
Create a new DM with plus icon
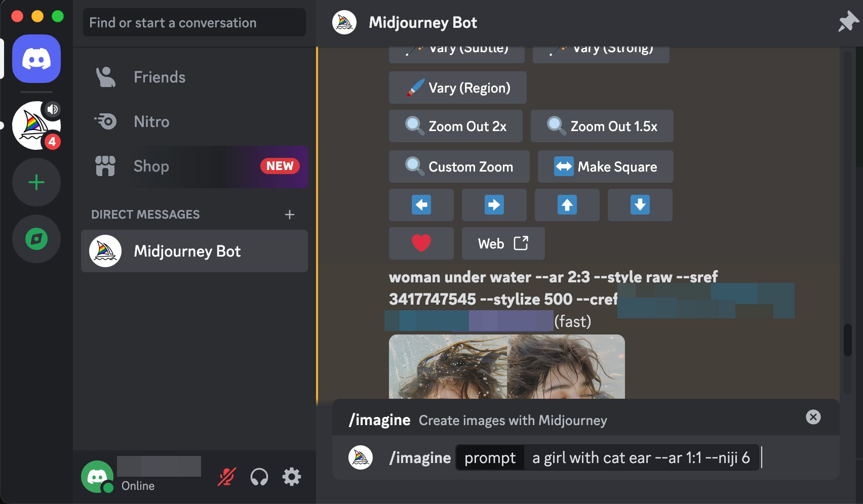tap(289, 215)
